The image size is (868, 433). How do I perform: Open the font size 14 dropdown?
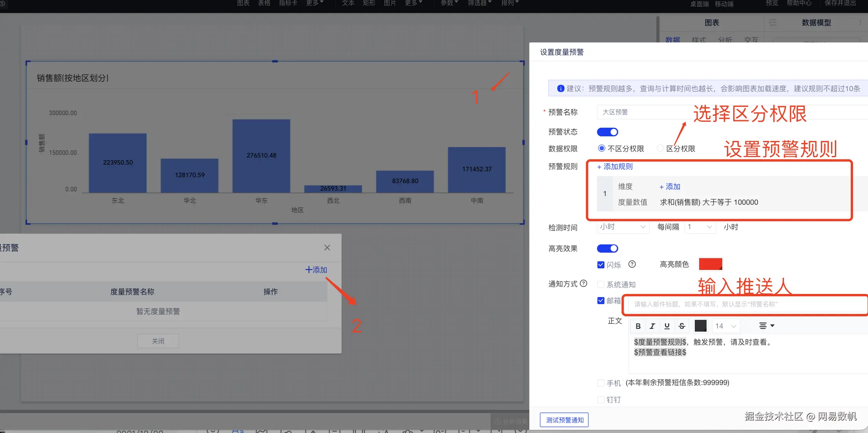point(725,326)
